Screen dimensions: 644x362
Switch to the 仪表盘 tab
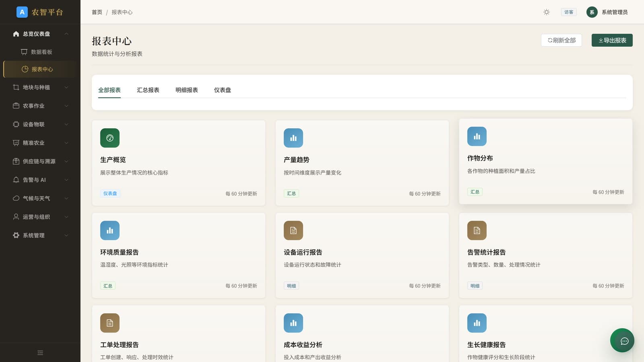[x=223, y=90]
